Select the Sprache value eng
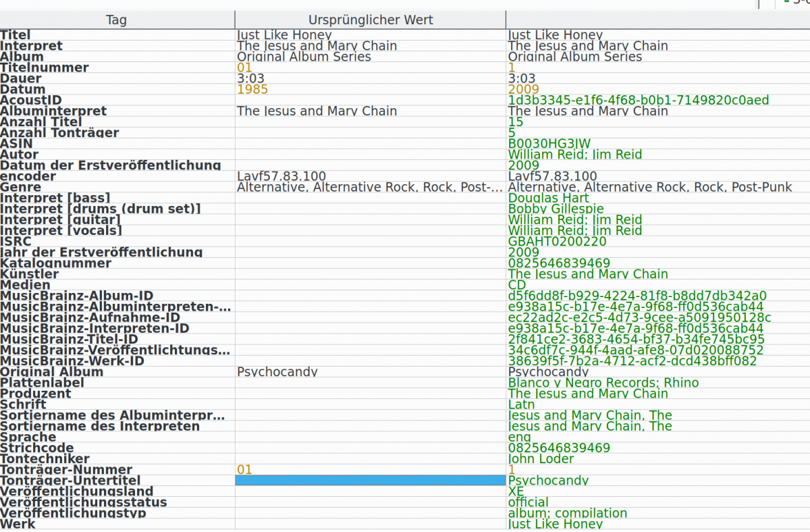Screen dimensions: 810x532 click(x=519, y=437)
